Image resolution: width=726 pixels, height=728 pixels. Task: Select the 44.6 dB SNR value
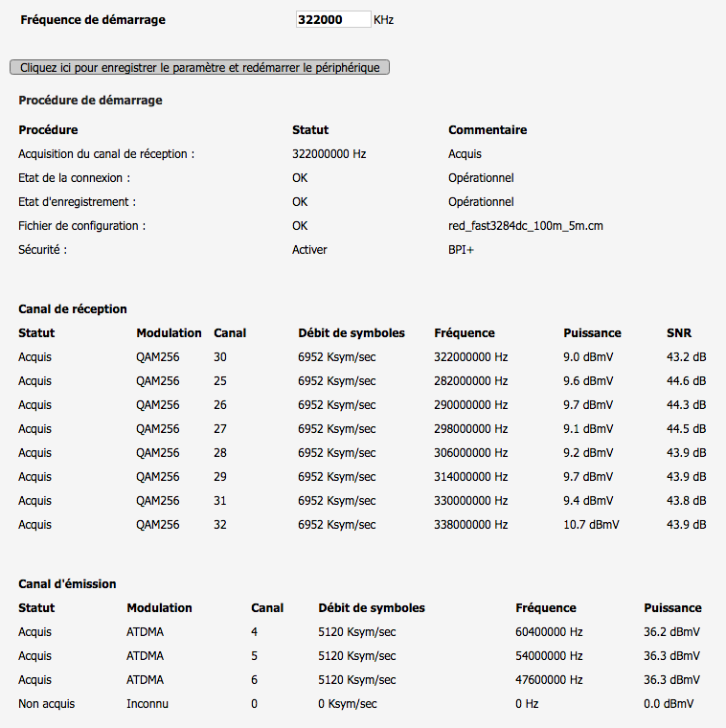coord(686,381)
